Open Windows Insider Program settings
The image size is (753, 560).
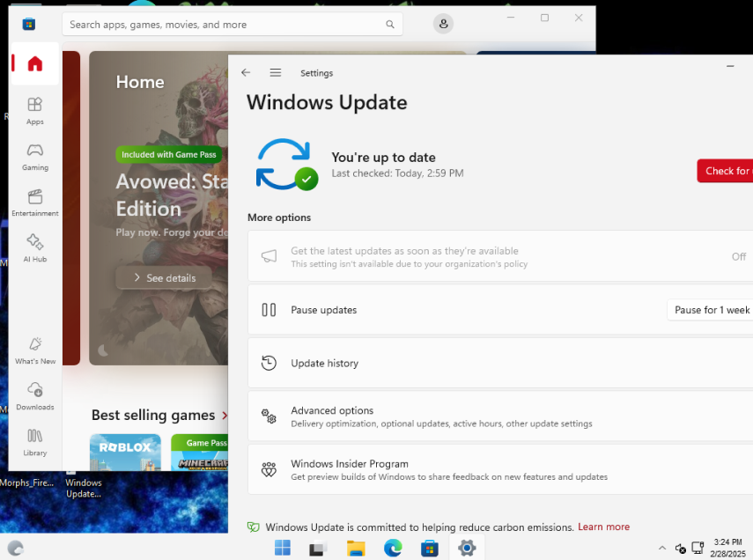(x=500, y=469)
